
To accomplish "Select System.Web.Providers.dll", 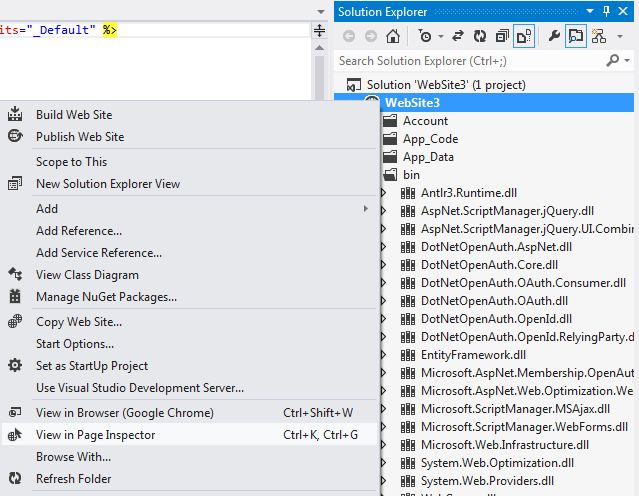I will pos(487,481).
